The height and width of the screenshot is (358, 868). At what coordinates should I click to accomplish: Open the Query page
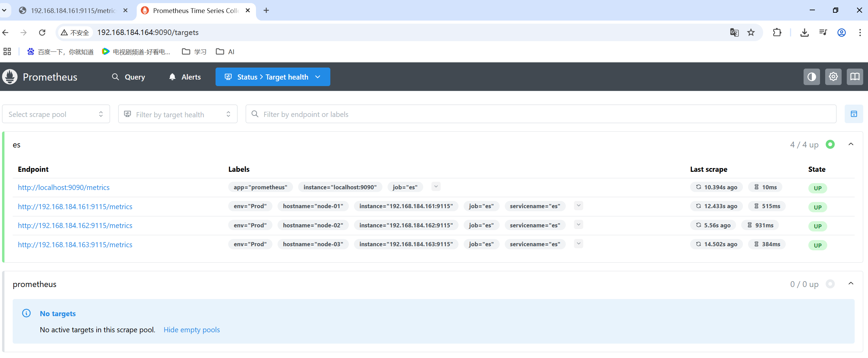[x=129, y=77]
